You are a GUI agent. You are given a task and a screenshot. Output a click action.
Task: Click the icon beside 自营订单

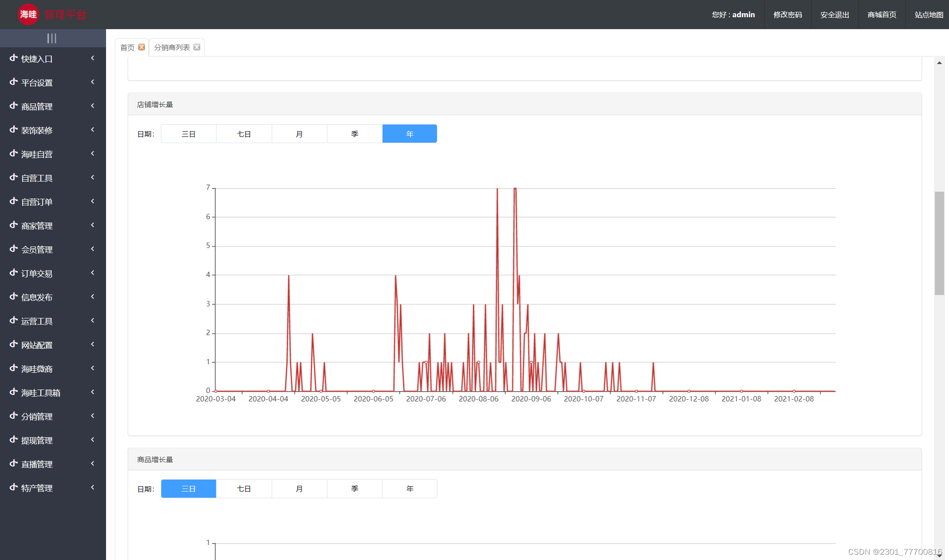click(x=14, y=201)
